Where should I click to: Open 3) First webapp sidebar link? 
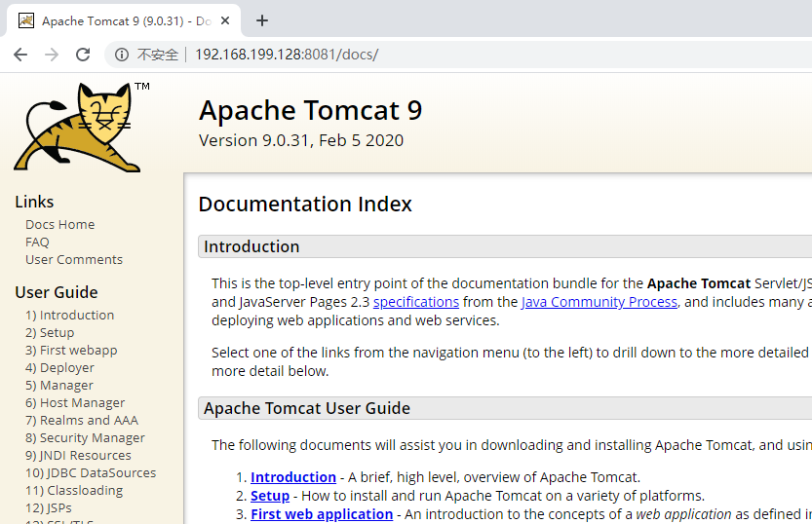pos(71,351)
